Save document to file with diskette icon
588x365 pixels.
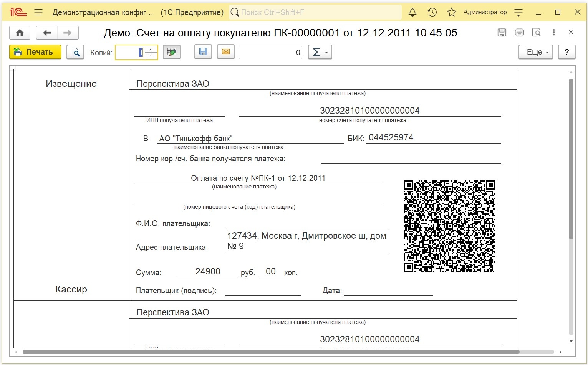coord(203,52)
